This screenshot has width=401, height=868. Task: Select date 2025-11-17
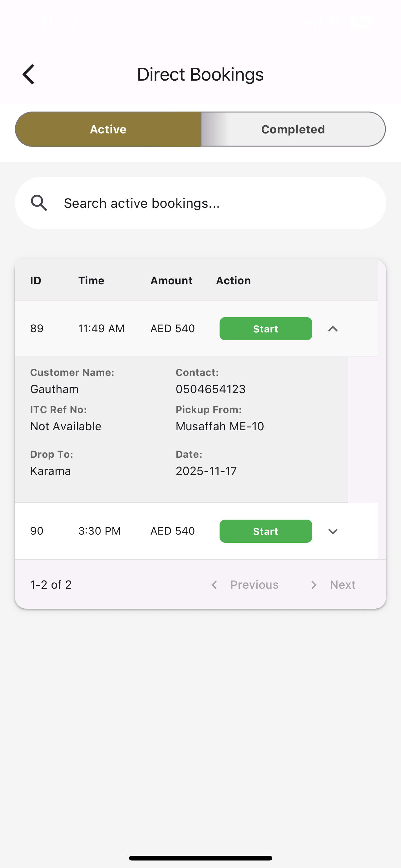point(206,471)
